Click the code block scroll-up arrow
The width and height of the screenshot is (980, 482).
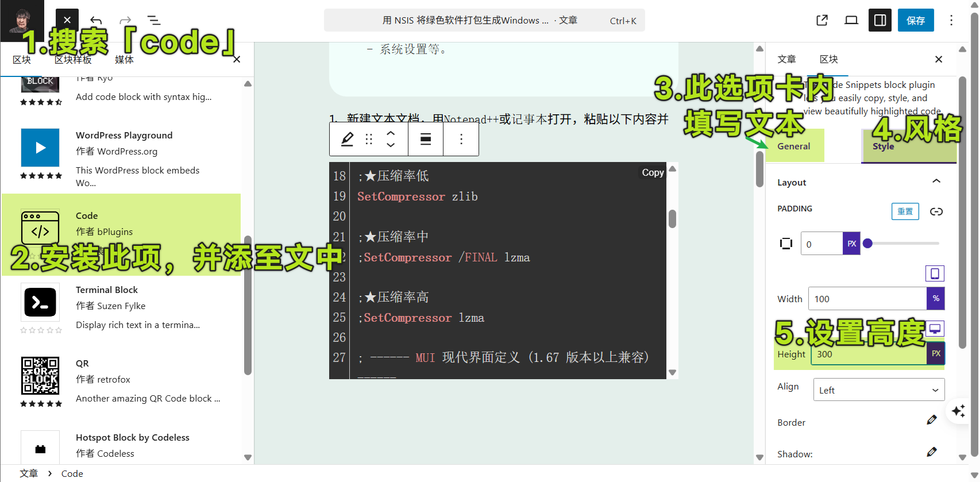[x=672, y=169]
